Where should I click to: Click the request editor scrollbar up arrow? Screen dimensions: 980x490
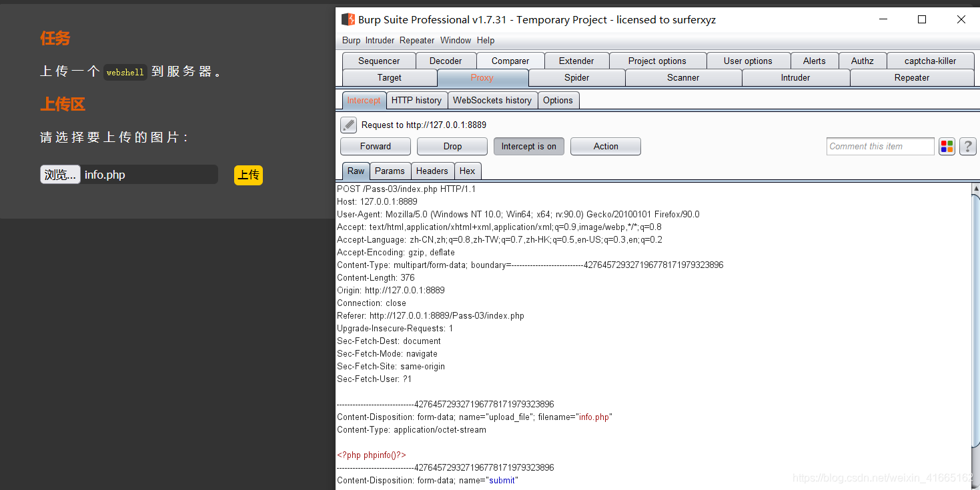coord(976,189)
